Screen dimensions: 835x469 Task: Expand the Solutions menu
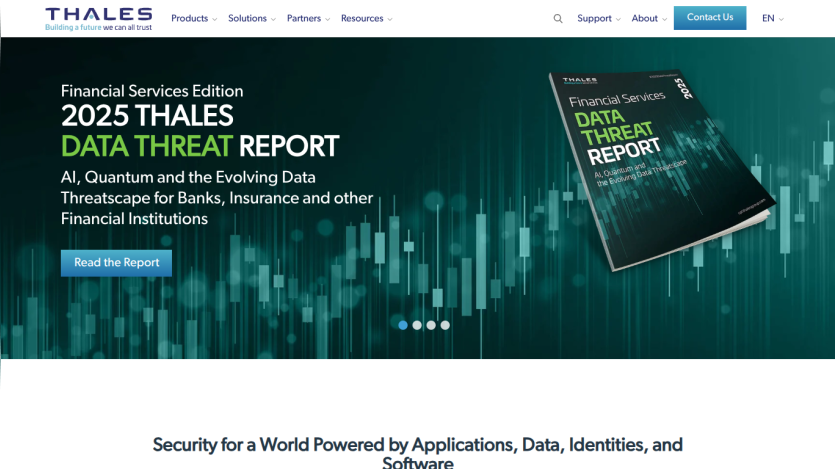coord(252,19)
